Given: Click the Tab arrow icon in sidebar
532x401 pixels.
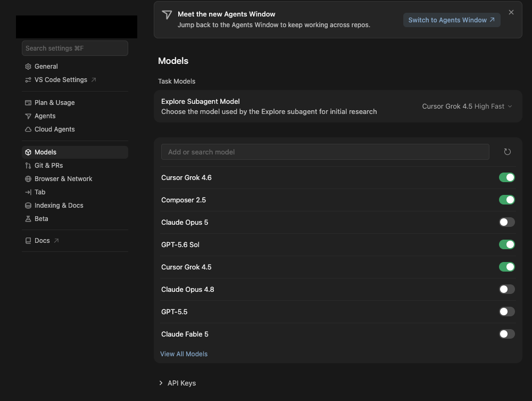Looking at the screenshot, I should (x=28, y=192).
